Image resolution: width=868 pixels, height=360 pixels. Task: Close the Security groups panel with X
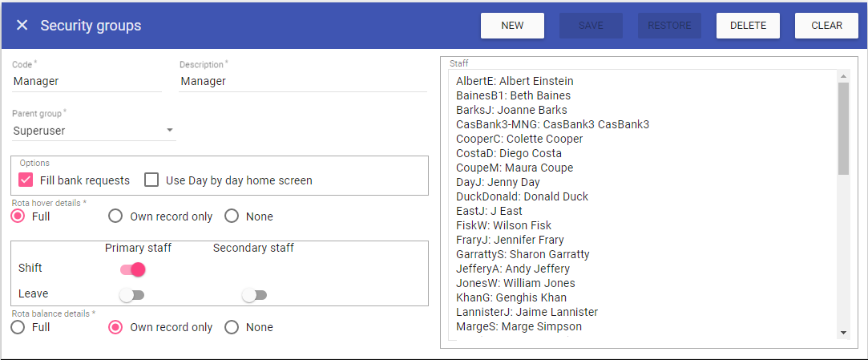click(x=22, y=26)
